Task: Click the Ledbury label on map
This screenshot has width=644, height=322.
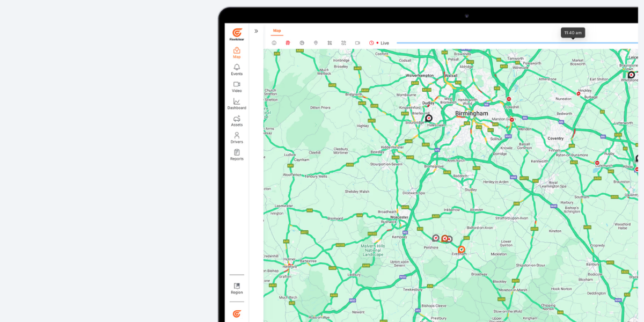Action: pyautogui.click(x=354, y=274)
